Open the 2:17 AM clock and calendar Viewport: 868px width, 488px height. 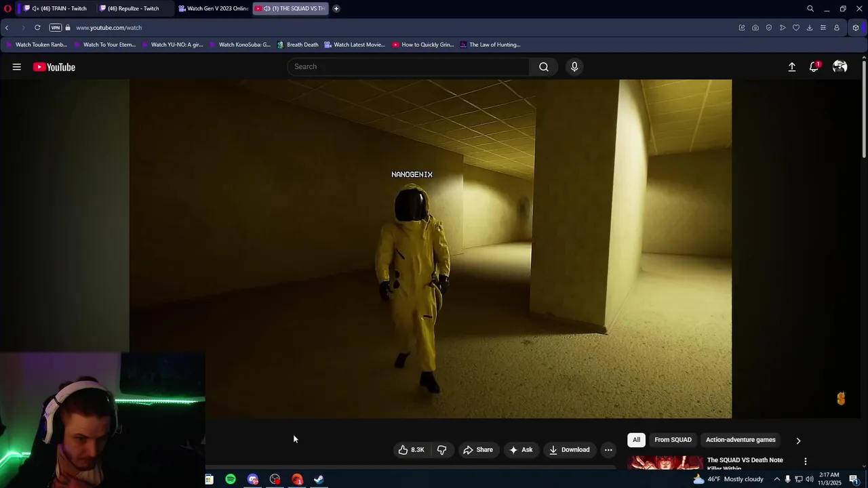click(x=829, y=479)
